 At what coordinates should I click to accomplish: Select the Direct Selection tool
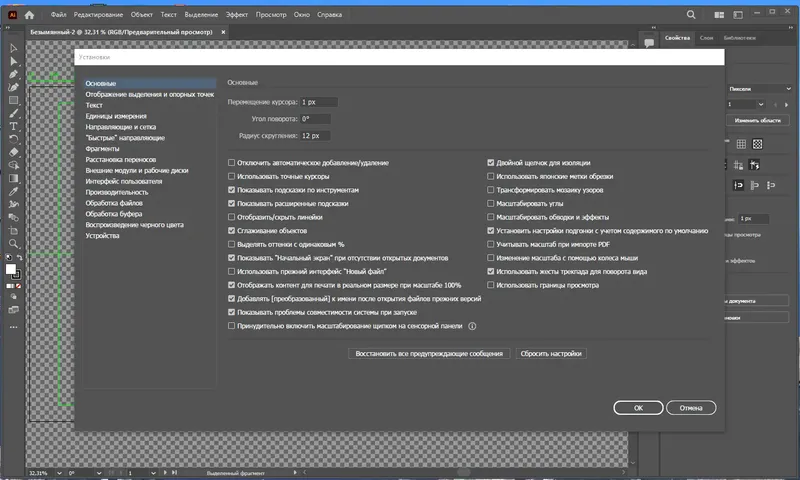14,61
